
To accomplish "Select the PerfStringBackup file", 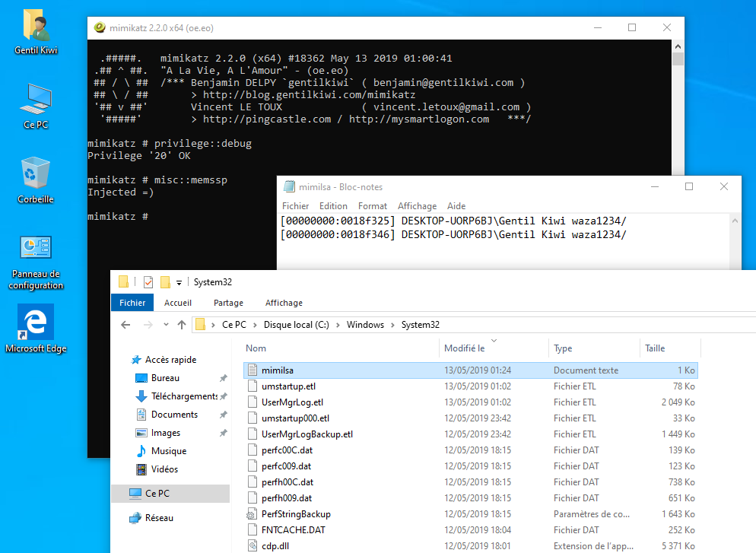I will [471, 514].
